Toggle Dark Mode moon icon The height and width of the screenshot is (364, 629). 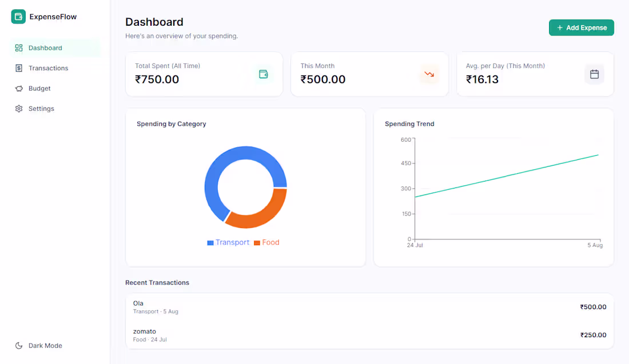point(19,346)
